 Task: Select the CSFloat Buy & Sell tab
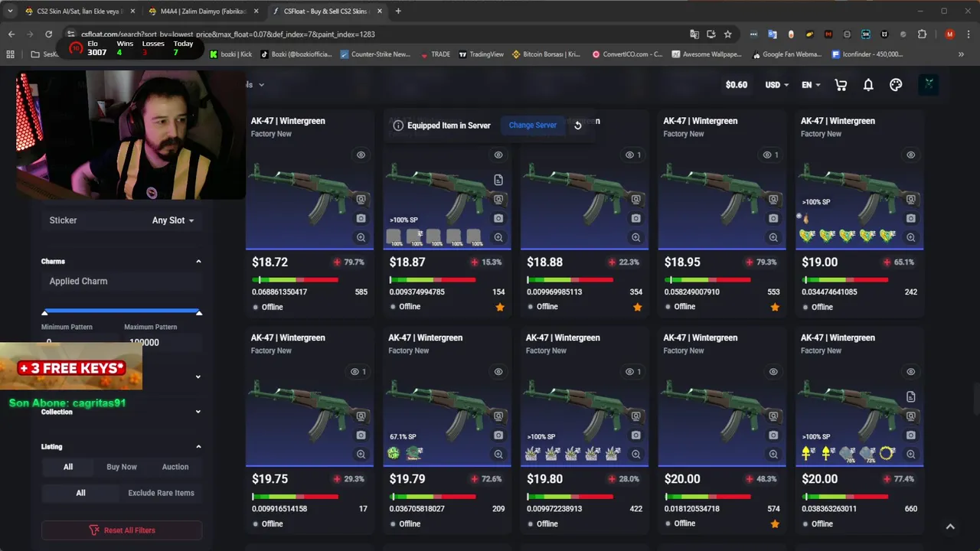tap(327, 11)
